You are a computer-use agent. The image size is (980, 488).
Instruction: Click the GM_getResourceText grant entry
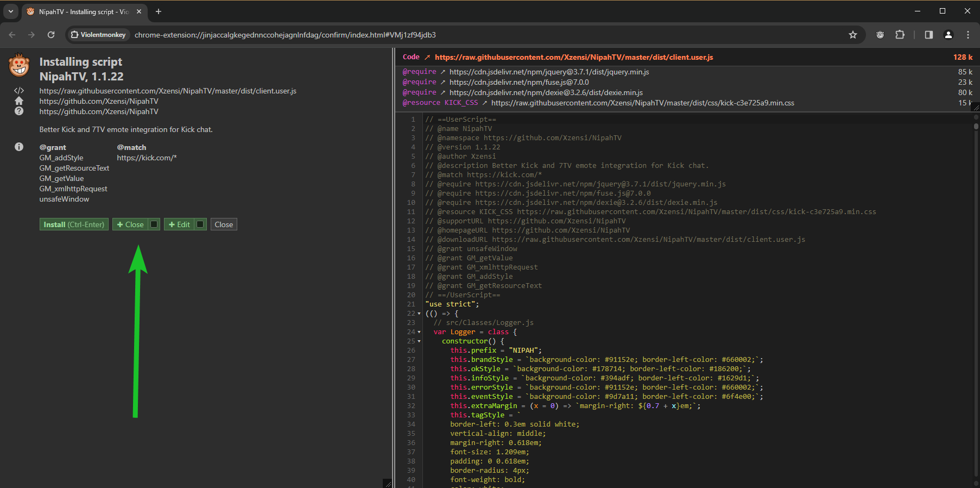point(74,168)
